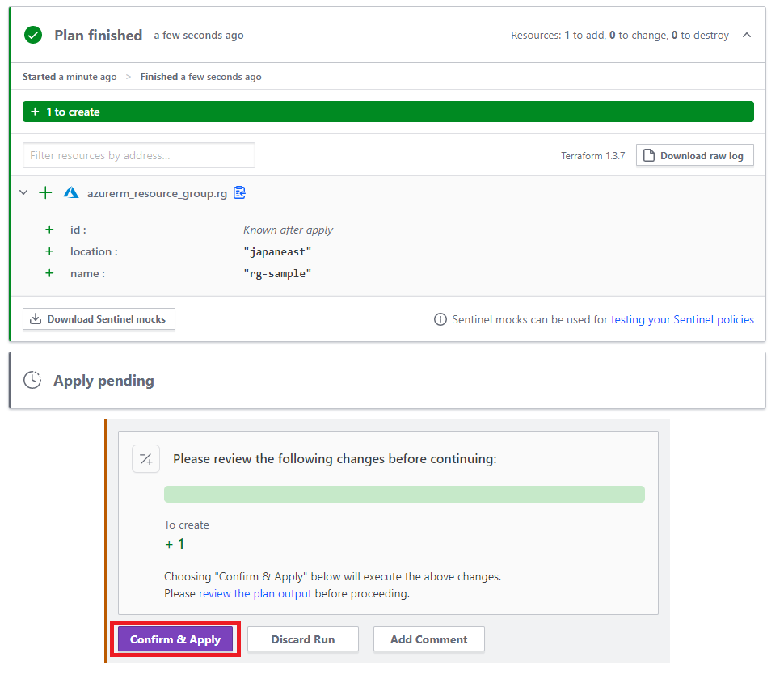Click Download Sentinel mocks button
Screen dimensions: 784x683
click(x=99, y=319)
